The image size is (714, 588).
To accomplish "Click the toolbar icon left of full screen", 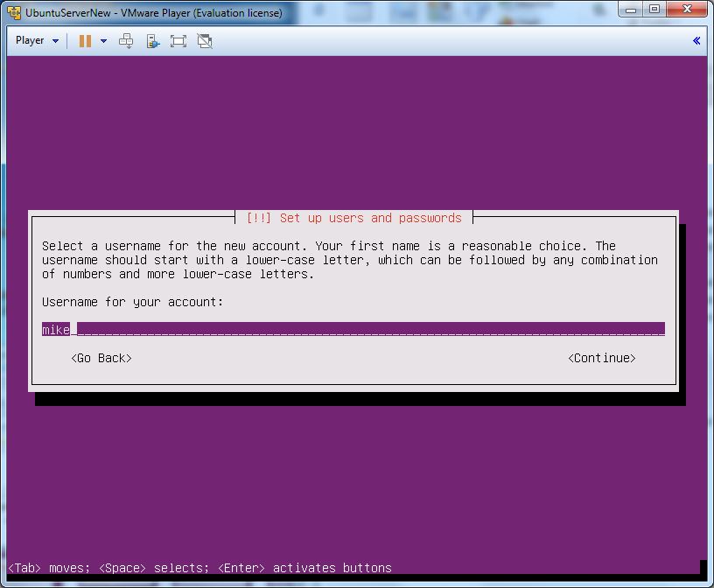I will (153, 41).
